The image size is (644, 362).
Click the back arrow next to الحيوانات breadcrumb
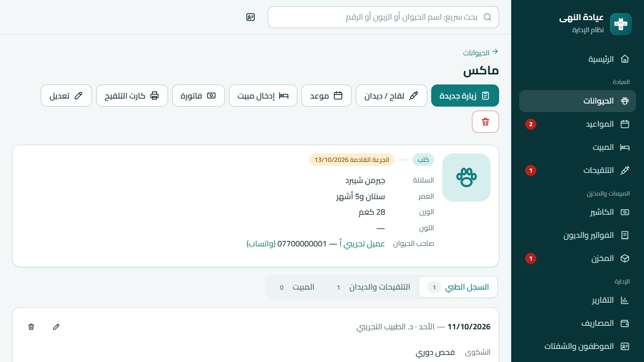tap(495, 52)
